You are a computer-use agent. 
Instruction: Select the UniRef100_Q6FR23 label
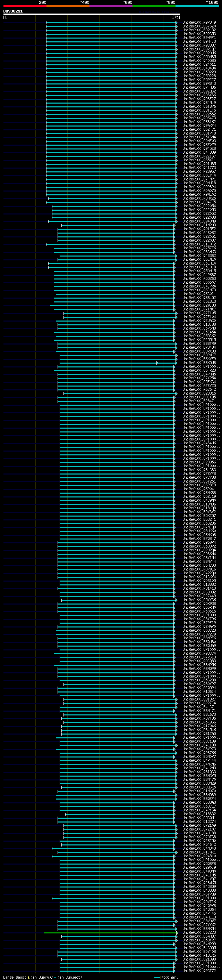pos(199,370)
